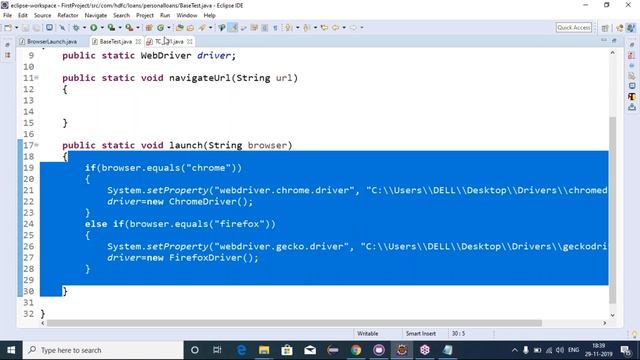Click the Open Task icon
The height and width of the screenshot is (360, 640).
(190, 28)
